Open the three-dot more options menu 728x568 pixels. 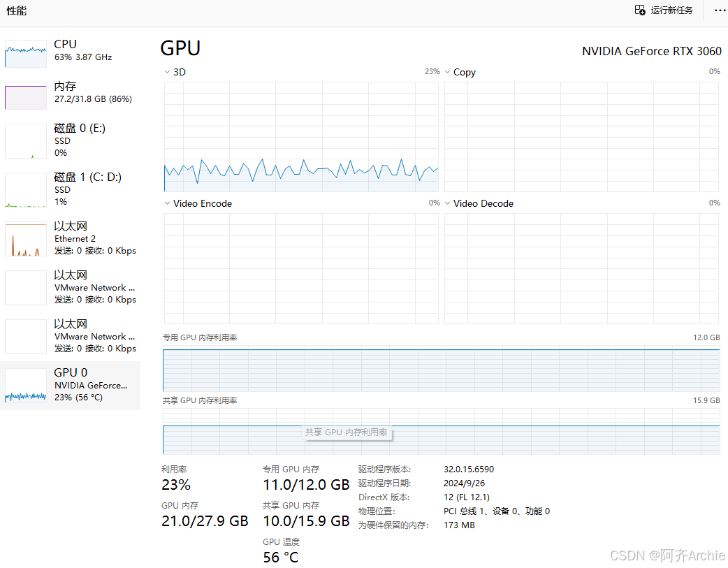720,10
